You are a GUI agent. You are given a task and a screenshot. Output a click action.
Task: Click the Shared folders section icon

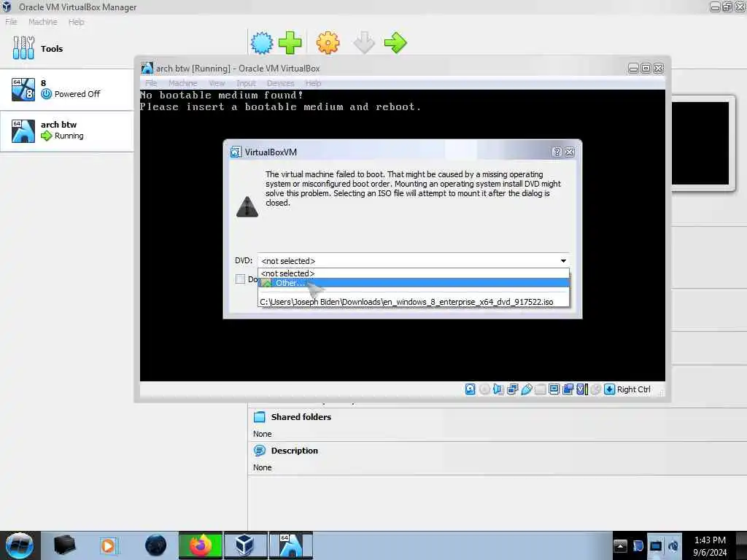pyautogui.click(x=260, y=417)
